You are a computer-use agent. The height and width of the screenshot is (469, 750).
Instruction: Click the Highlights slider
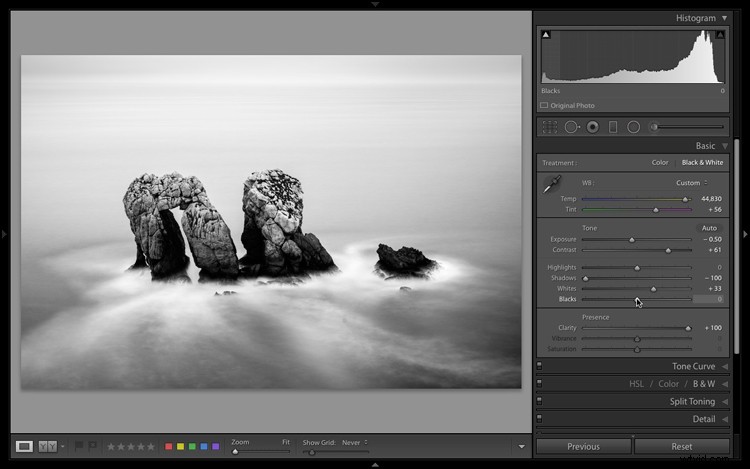[x=637, y=268]
